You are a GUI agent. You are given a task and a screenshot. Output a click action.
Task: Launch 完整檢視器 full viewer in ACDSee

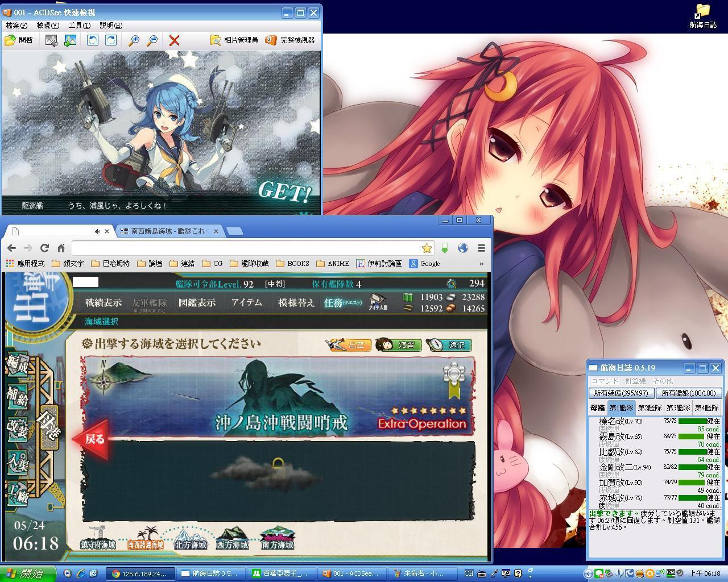290,40
